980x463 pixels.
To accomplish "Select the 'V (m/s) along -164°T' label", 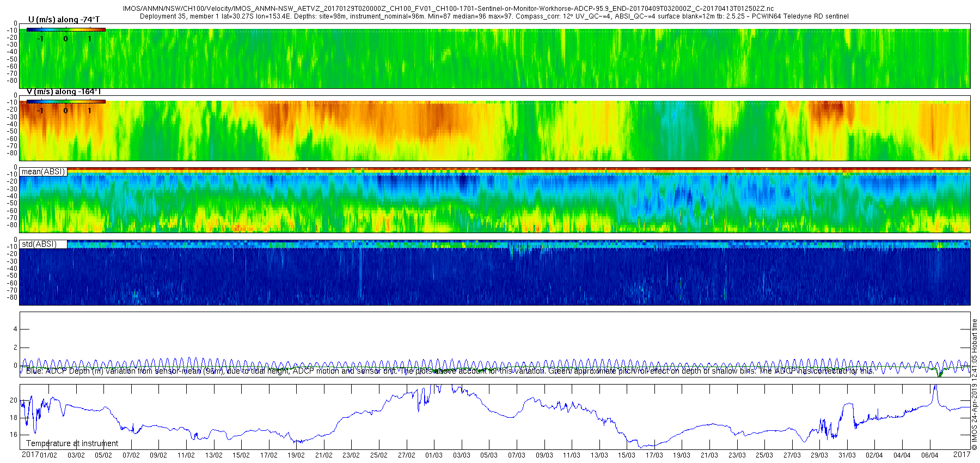I will (64, 92).
